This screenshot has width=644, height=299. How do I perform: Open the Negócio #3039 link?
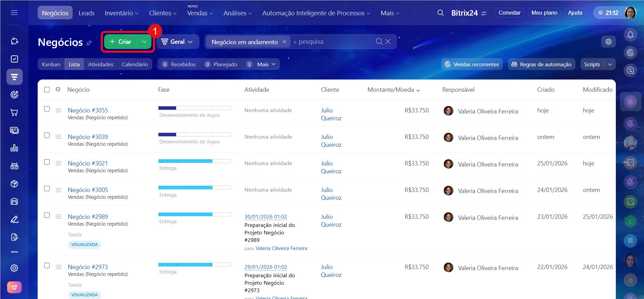(x=88, y=137)
